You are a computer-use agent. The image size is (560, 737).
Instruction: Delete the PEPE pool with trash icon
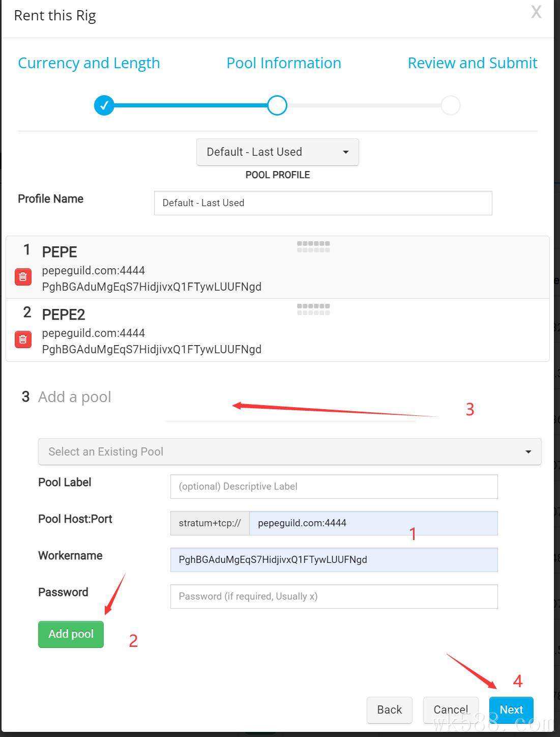(23, 277)
